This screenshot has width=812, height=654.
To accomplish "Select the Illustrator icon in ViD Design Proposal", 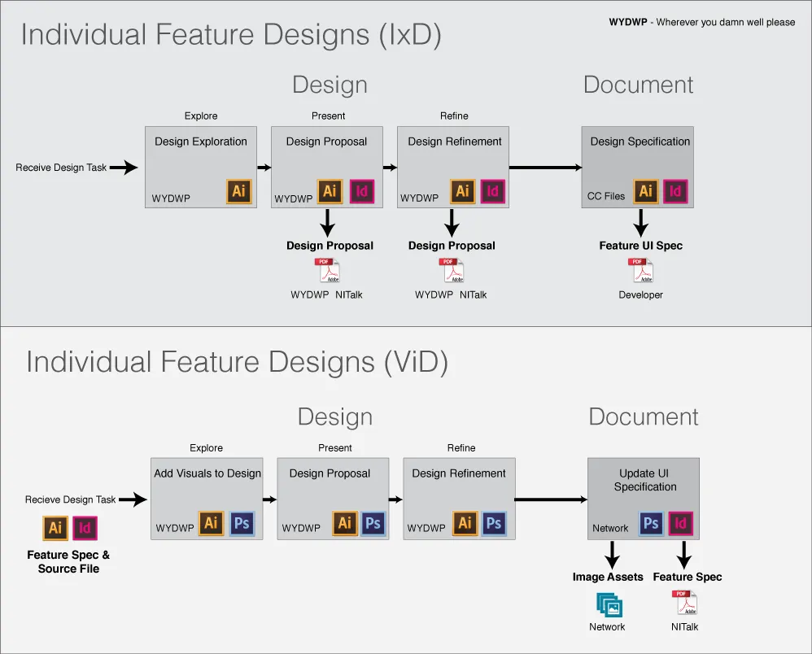I will click(x=344, y=524).
